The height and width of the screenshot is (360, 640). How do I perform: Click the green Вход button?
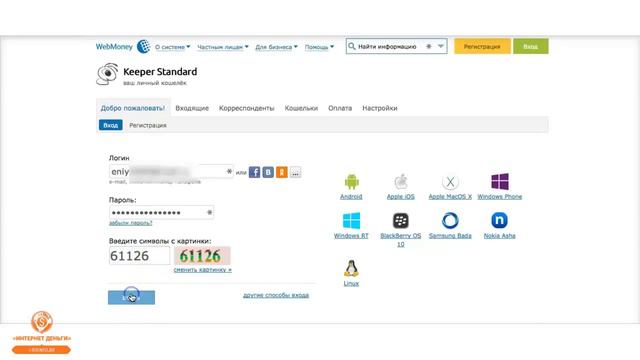click(531, 46)
